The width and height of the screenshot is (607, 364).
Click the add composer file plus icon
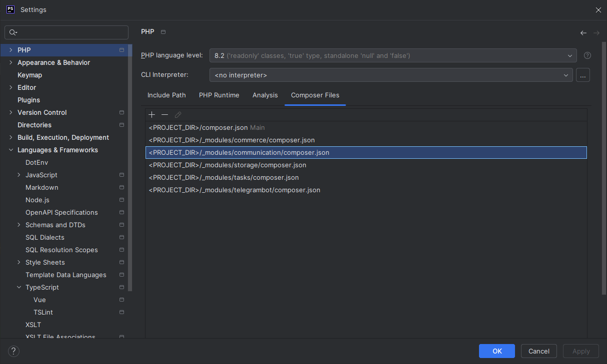point(152,115)
